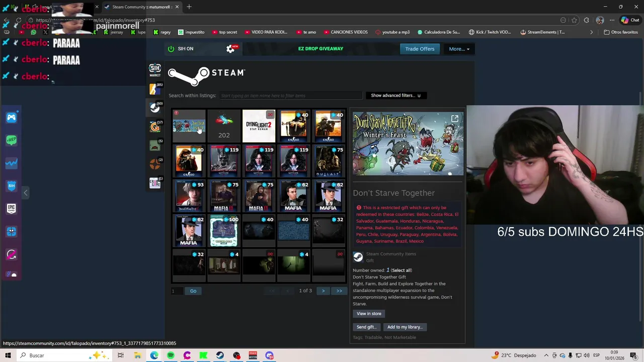Close the Steam Community browser tab
The width and height of the screenshot is (644, 362).
pos(177,7)
